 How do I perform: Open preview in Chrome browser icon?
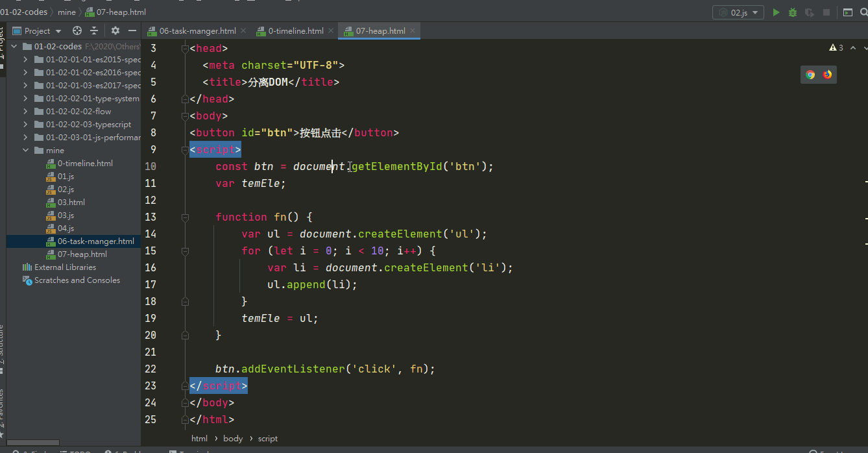(x=810, y=75)
